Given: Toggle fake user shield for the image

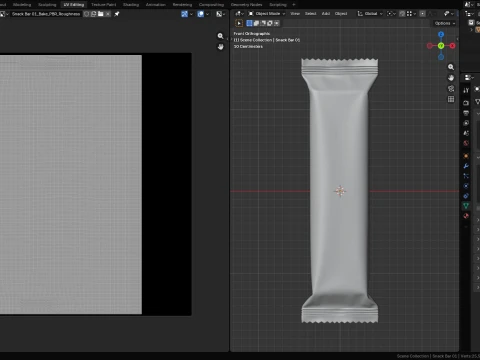Looking at the screenshot, I should 87,14.
